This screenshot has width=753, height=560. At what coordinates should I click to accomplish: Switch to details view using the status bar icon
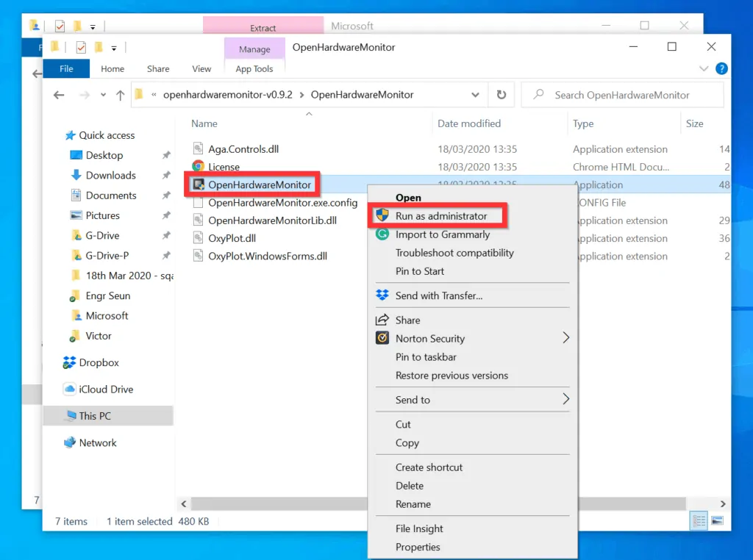click(697, 521)
